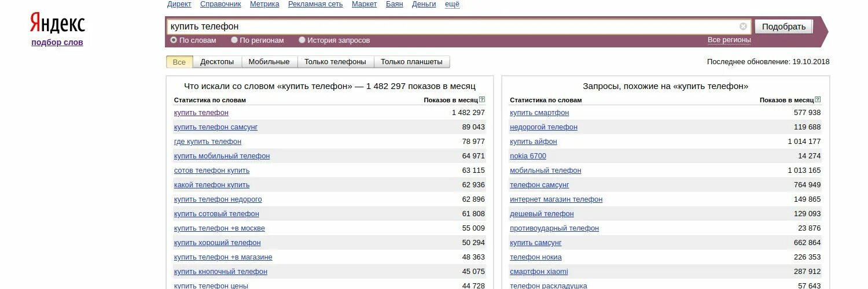Select the 'По регионам' radio button
Viewport: 868px width, 289px height.
234,40
